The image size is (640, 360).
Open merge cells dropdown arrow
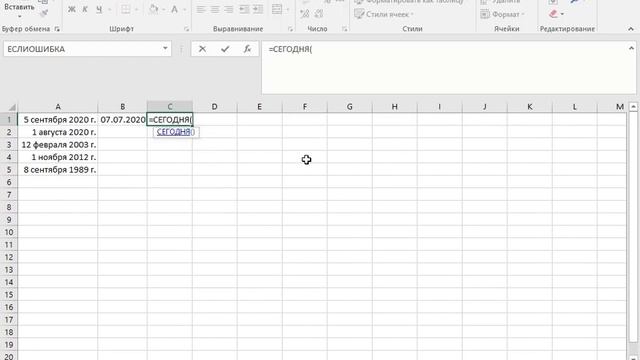click(x=288, y=9)
